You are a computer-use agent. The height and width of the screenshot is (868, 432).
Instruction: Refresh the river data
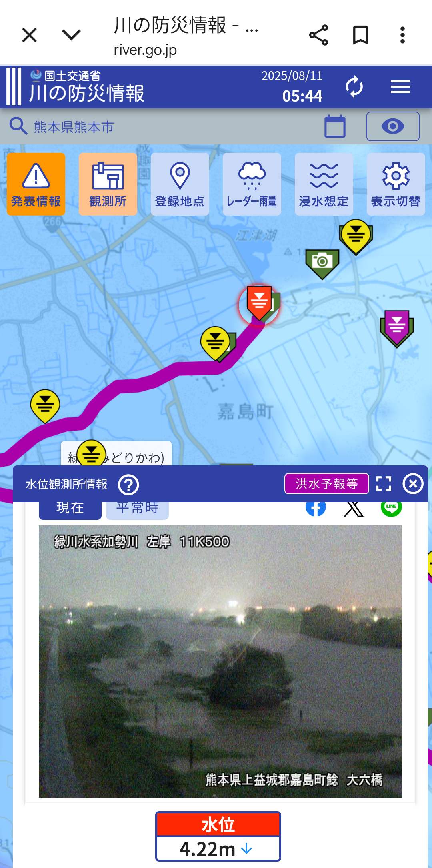click(x=354, y=86)
